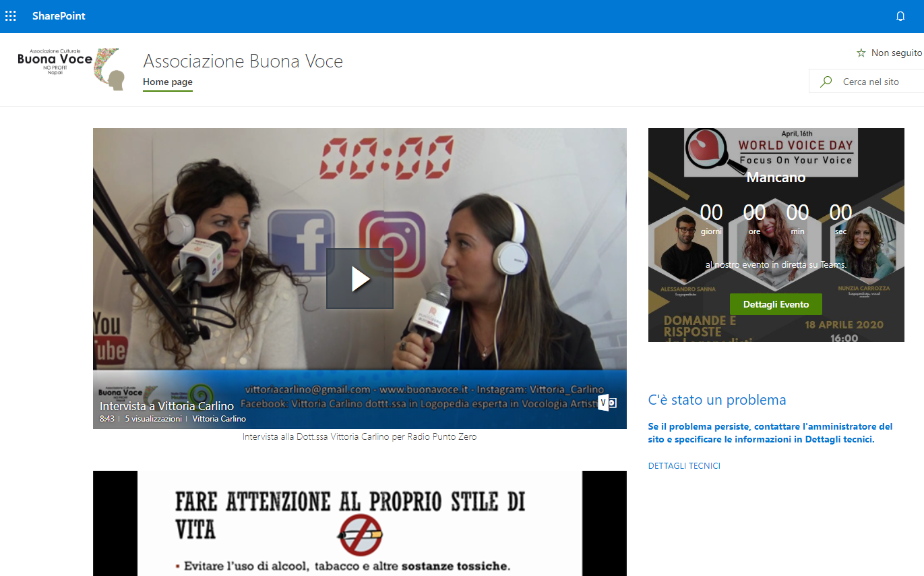924x576 pixels.
Task: Select the Home page navigation tab
Action: [168, 82]
